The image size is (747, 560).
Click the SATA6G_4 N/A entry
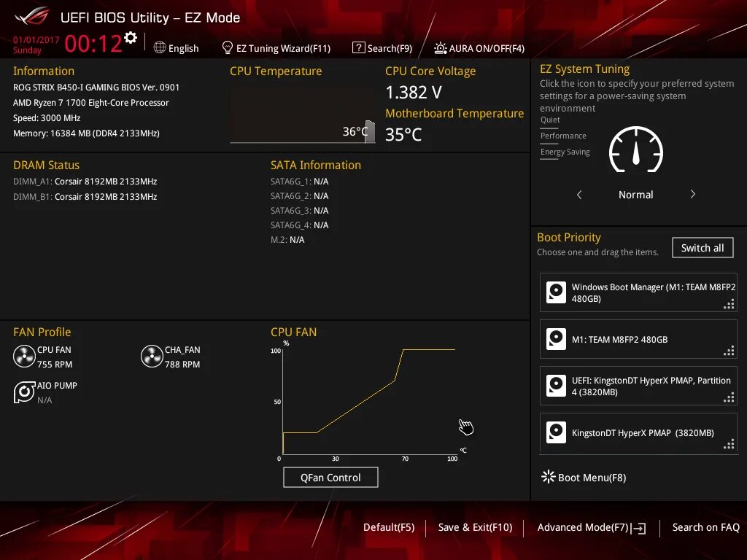coord(300,225)
